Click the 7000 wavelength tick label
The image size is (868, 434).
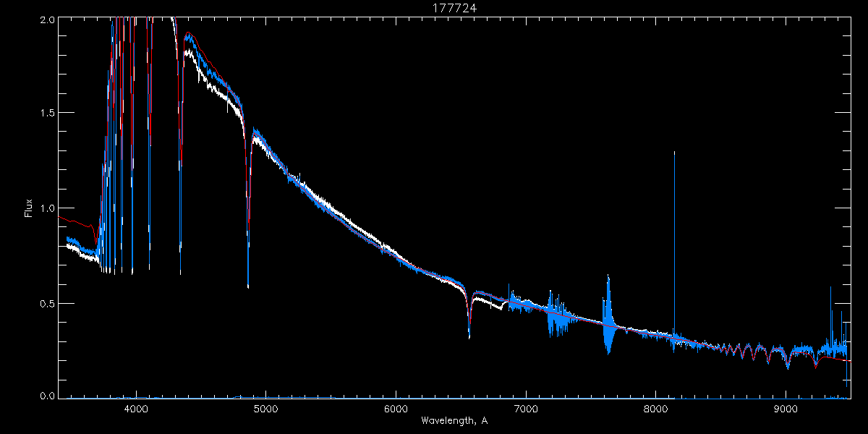pos(526,409)
